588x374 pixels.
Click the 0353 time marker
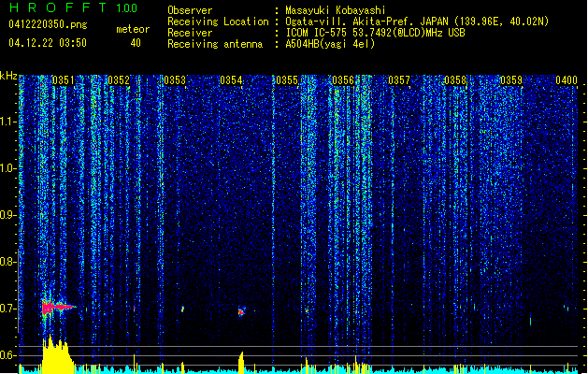point(175,80)
